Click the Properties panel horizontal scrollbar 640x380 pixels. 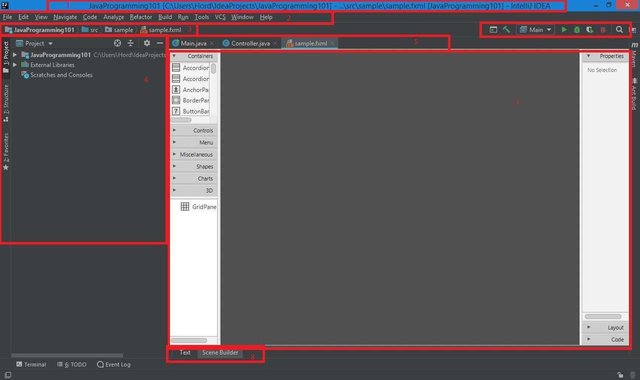point(603,316)
